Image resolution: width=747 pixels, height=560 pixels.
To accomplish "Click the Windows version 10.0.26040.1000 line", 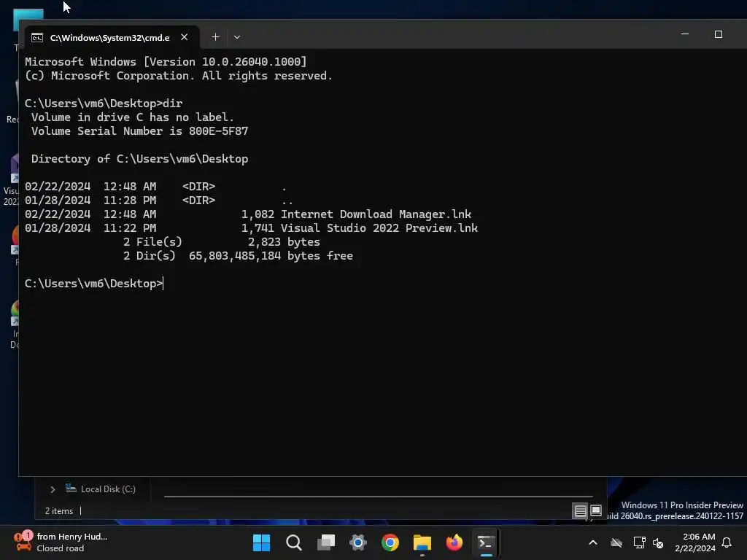I will point(166,62).
